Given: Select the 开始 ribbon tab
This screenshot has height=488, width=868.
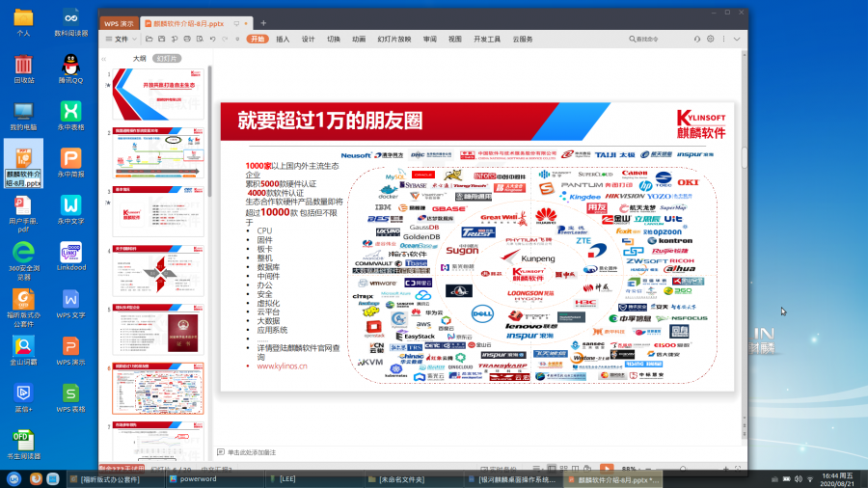Looking at the screenshot, I should (x=258, y=40).
